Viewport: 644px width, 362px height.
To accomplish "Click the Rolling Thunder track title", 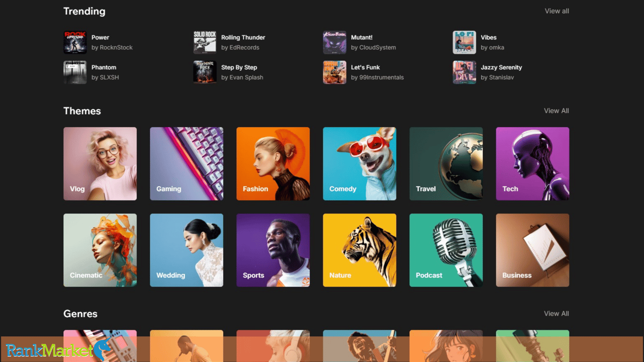I will tap(243, 37).
